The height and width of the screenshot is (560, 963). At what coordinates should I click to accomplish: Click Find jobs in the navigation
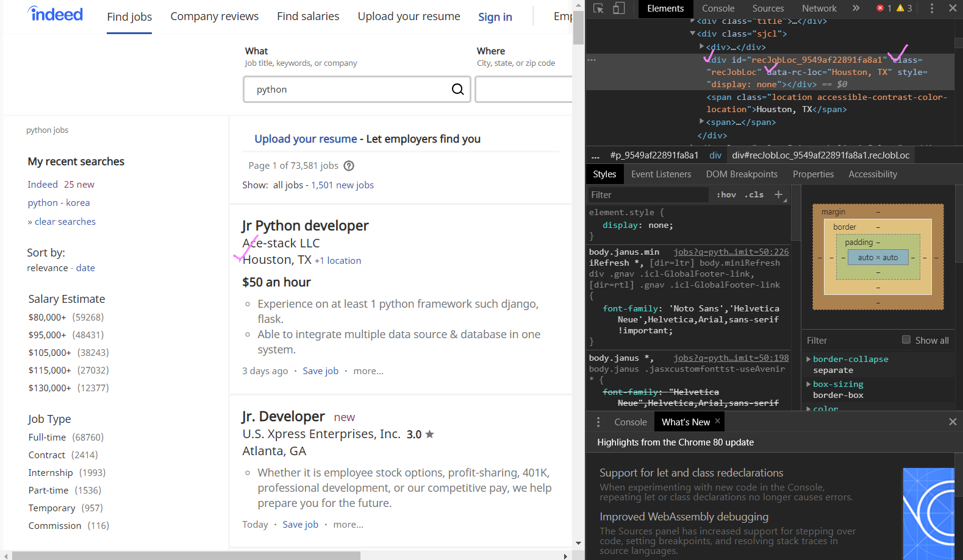click(129, 16)
